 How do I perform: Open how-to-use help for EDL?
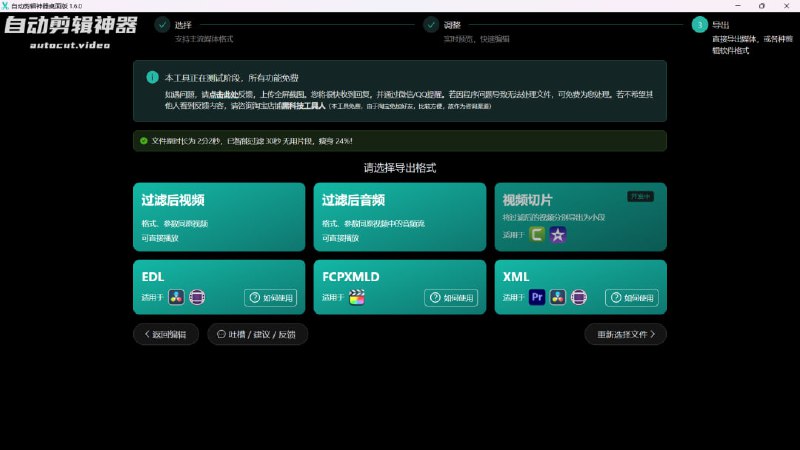point(270,298)
